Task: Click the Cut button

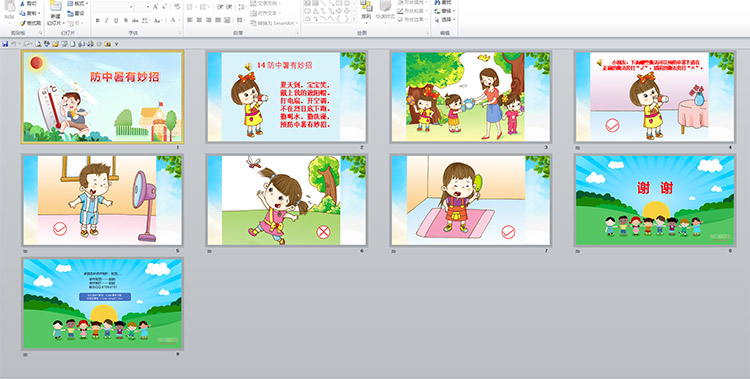Action: 28,3
